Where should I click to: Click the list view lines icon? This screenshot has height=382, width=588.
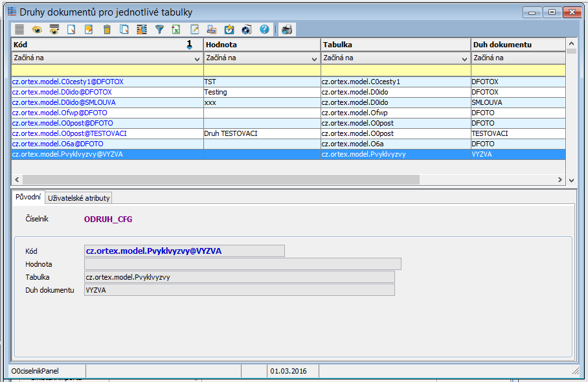tap(19, 29)
